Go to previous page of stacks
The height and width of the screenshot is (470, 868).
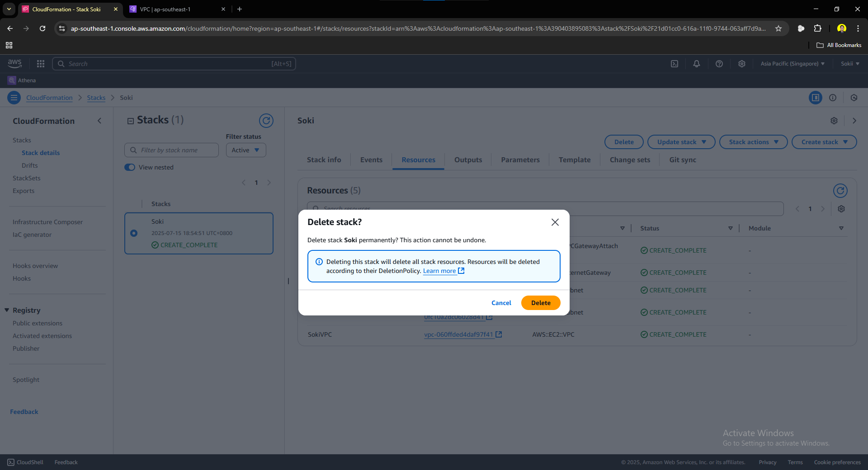[244, 183]
